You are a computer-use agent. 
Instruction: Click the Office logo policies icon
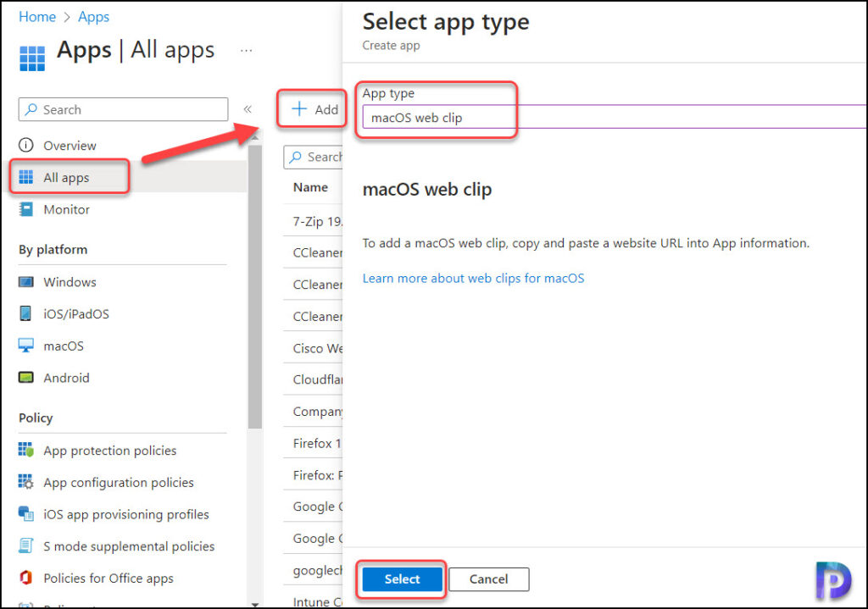tap(25, 578)
